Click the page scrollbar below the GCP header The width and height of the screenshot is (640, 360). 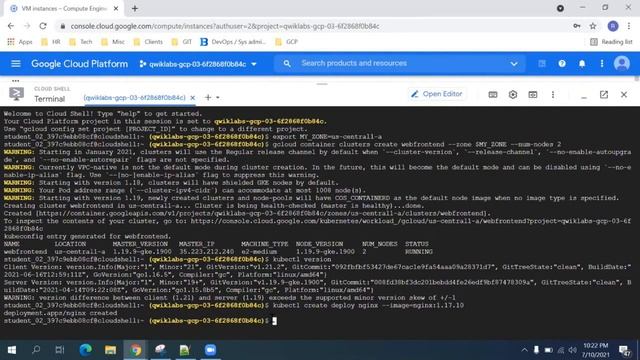[x=637, y=79]
